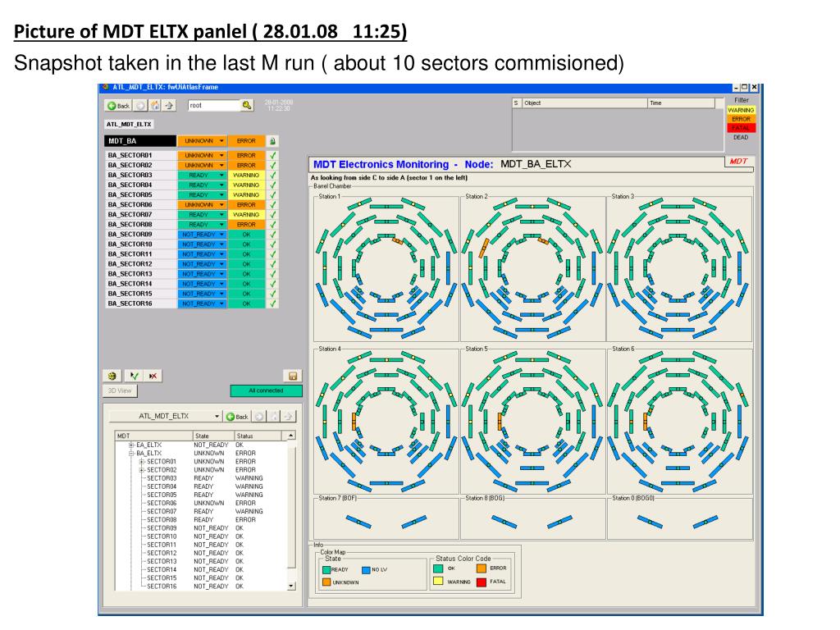Expand the EA_ELTX tree node

click(x=131, y=445)
